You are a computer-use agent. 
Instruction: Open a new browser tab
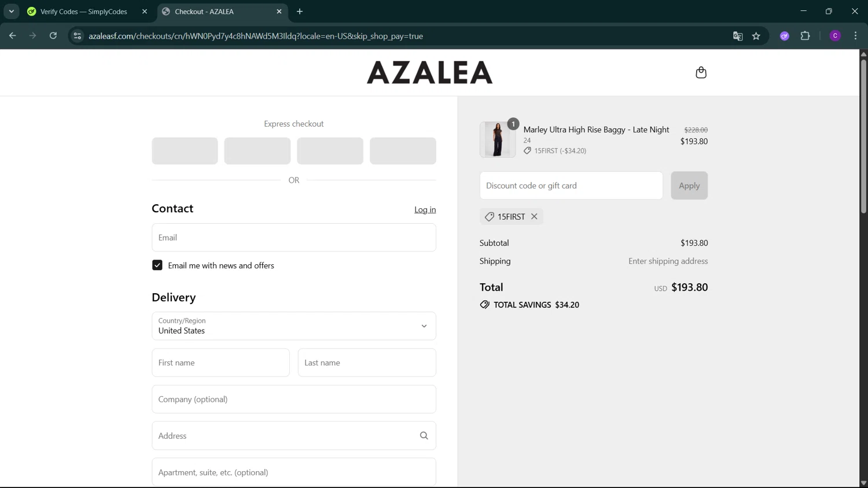[300, 12]
